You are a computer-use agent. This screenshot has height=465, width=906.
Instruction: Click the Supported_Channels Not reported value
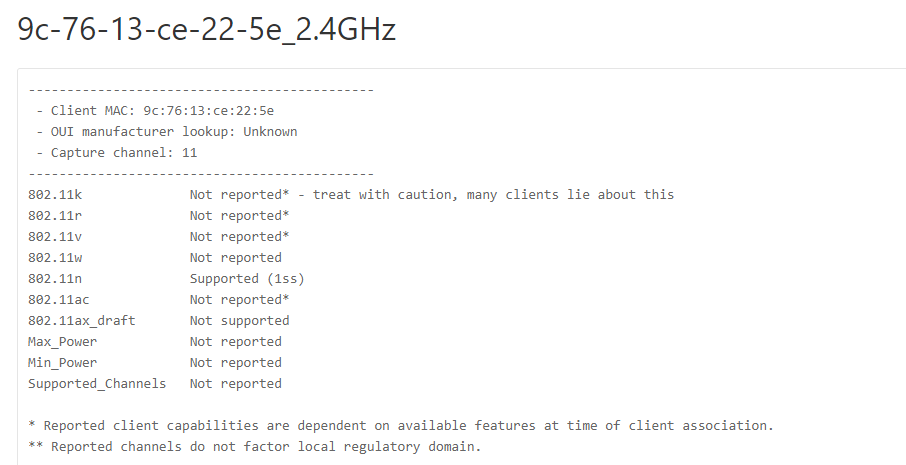coord(236,384)
